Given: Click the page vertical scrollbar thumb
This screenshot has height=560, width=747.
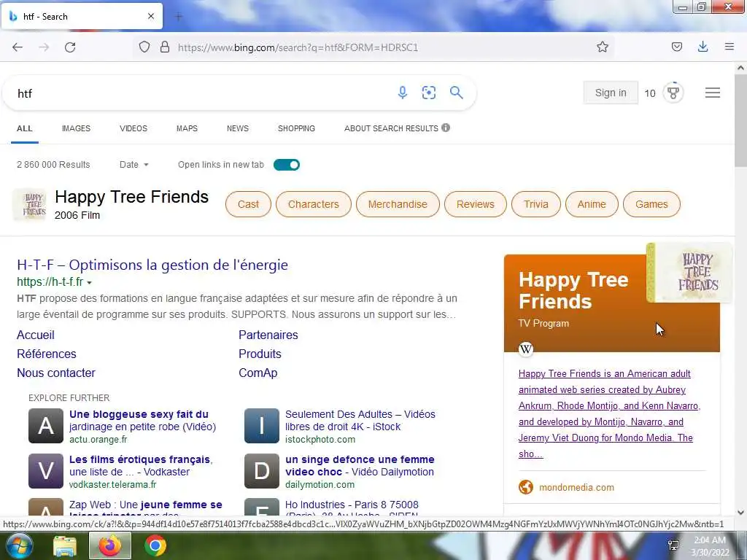Looking at the screenshot, I should (x=740, y=120).
